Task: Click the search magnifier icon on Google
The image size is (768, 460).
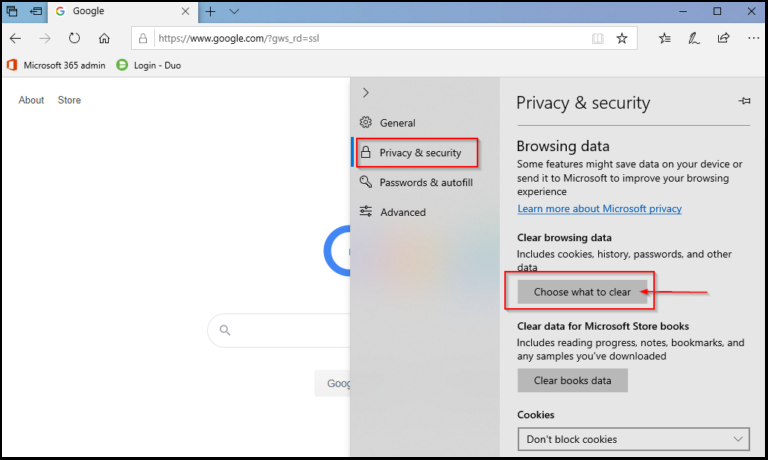Action: 225,330
